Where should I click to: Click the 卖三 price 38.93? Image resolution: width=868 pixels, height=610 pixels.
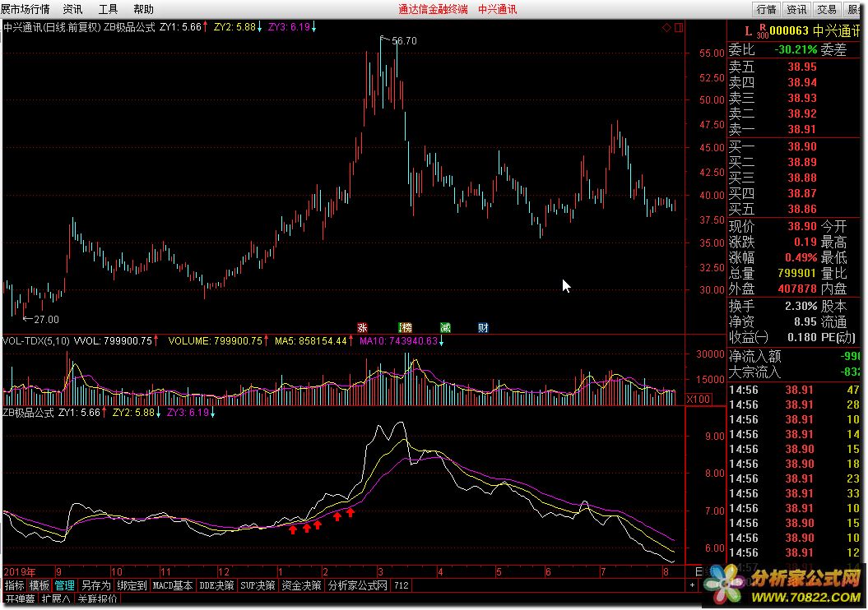click(802, 98)
